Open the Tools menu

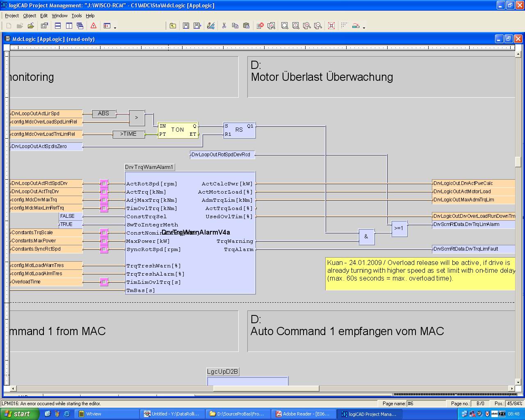77,16
